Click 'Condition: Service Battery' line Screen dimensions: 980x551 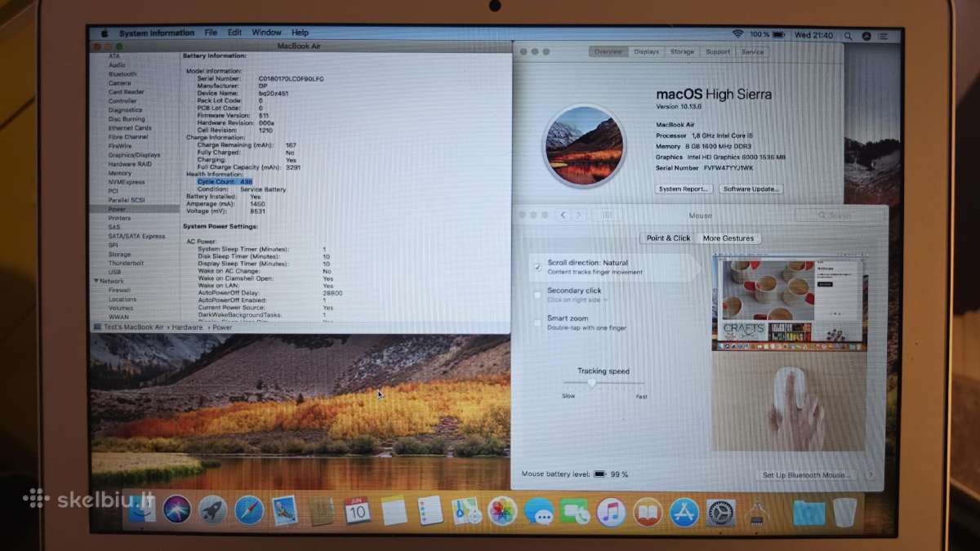coord(242,189)
